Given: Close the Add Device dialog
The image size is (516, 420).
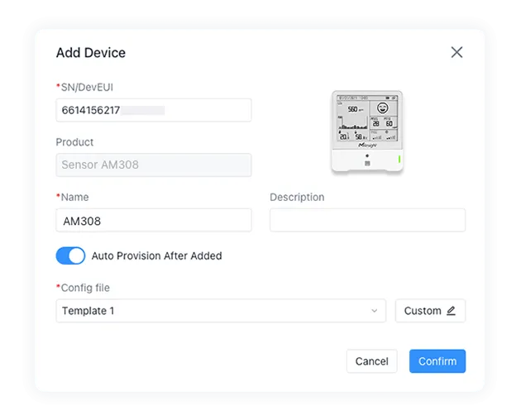Looking at the screenshot, I should click(x=456, y=52).
